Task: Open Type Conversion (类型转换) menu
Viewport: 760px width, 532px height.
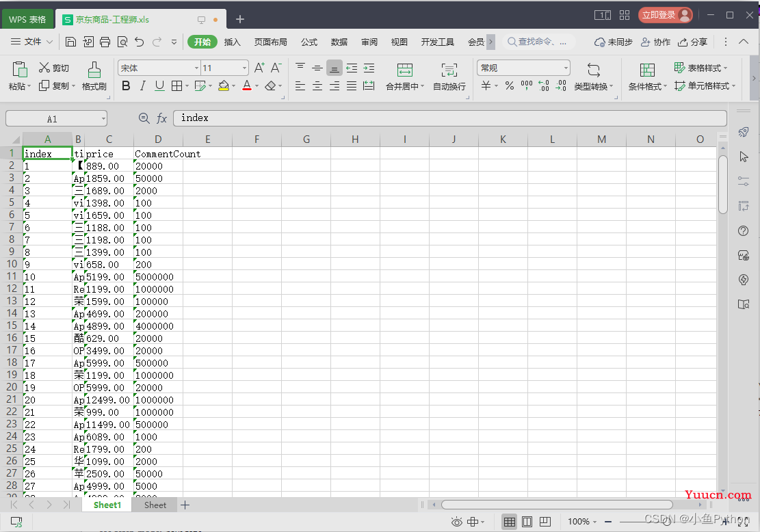Action: click(594, 77)
